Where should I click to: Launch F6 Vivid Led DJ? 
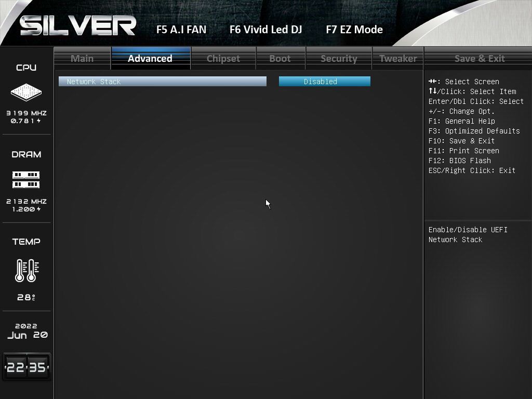[265, 30]
